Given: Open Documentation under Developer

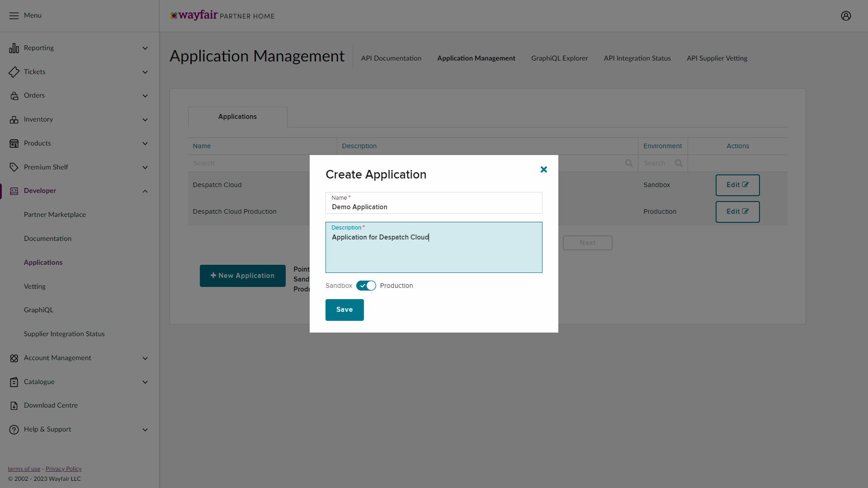Looking at the screenshot, I should coord(47,239).
